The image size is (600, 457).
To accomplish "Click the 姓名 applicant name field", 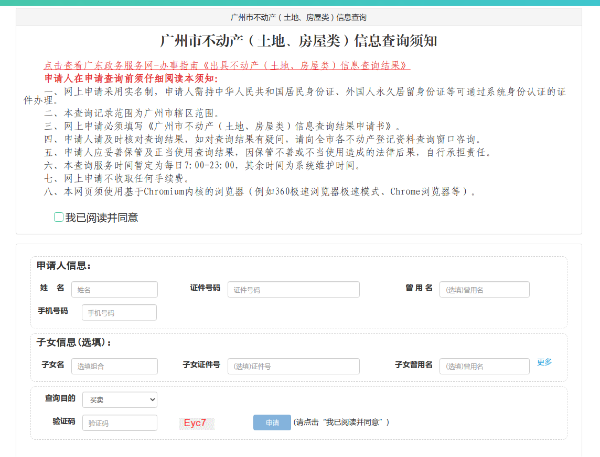I will 113,289.
